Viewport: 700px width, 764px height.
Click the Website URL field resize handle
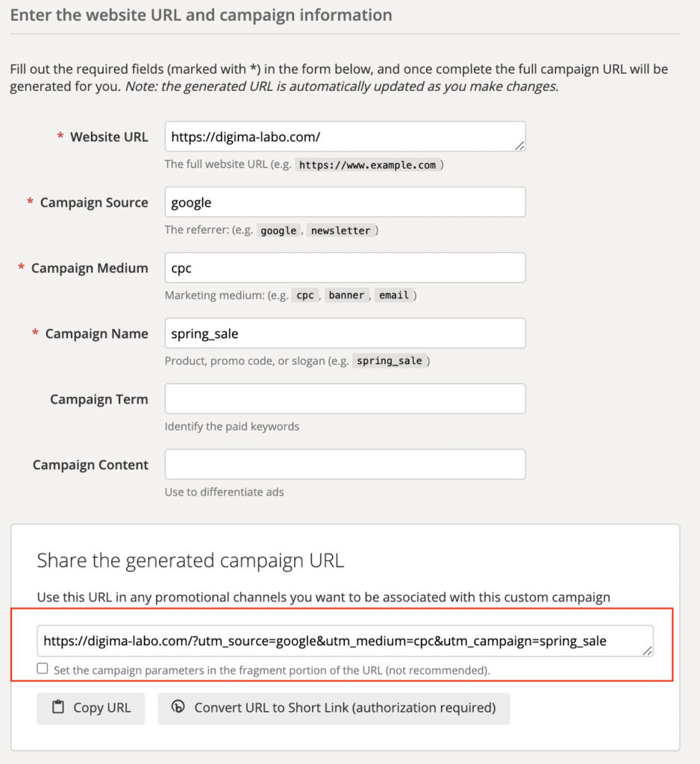coord(519,145)
